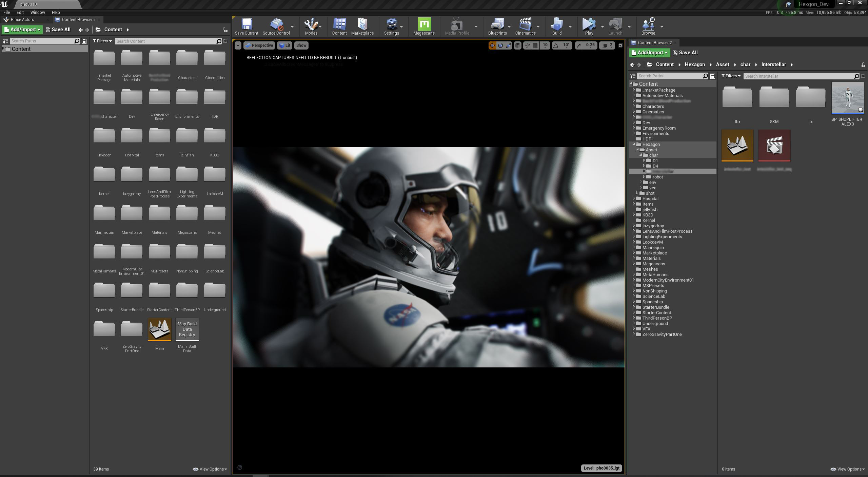Click the Search Content input field
The height and width of the screenshot is (477, 868).
(x=166, y=41)
